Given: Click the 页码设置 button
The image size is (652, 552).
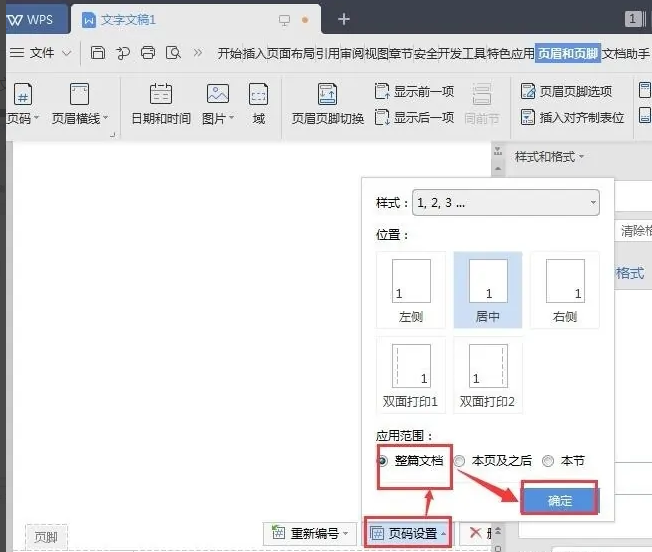Looking at the screenshot, I should click(408, 533).
